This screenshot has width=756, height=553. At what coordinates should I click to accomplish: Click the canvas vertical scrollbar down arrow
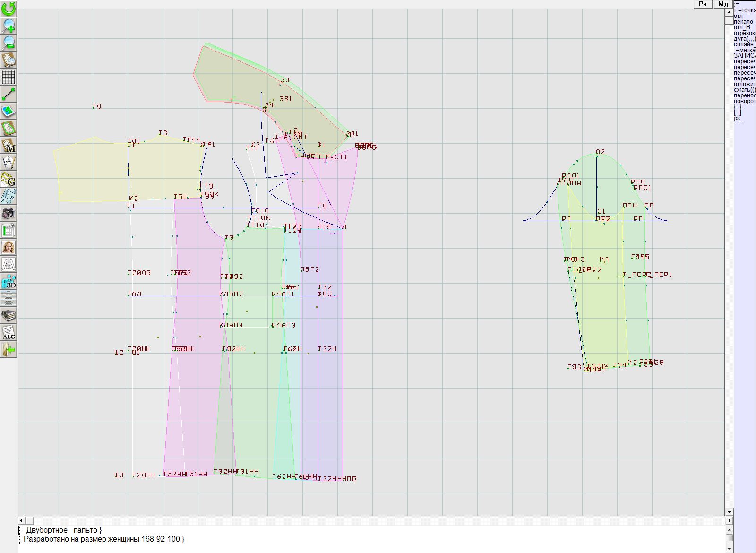[729, 512]
